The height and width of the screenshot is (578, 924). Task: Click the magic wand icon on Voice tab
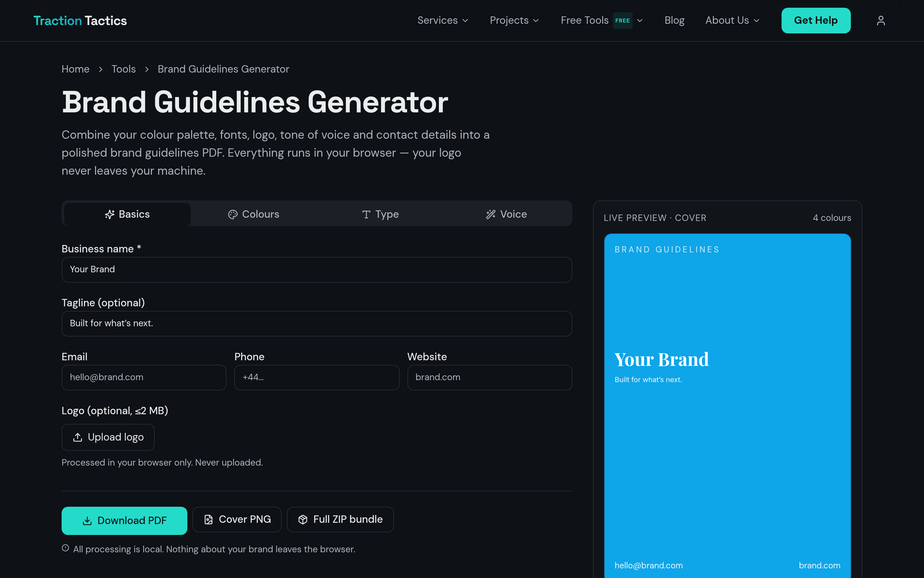tap(491, 215)
